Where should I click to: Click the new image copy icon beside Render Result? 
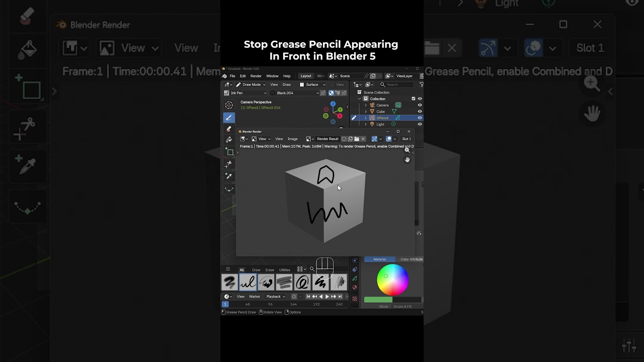click(x=350, y=139)
